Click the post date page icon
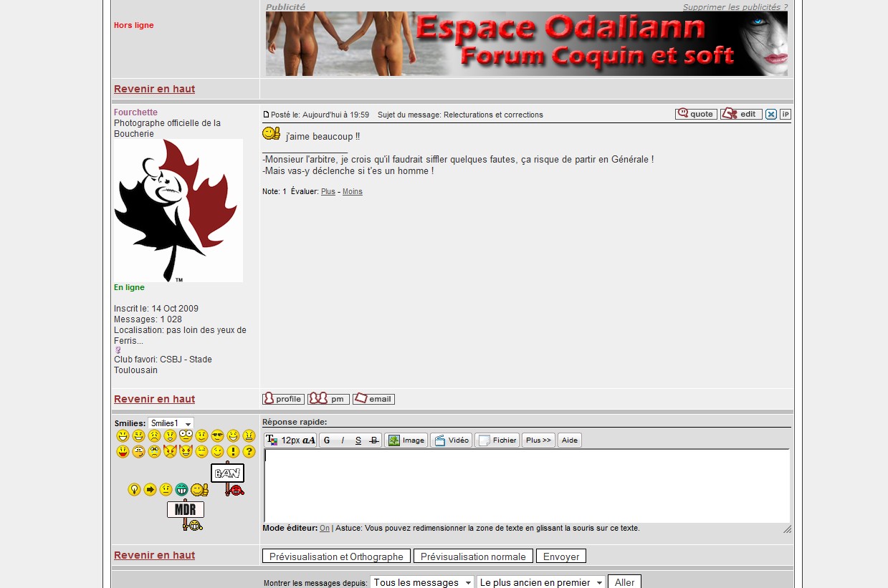 coord(267,115)
